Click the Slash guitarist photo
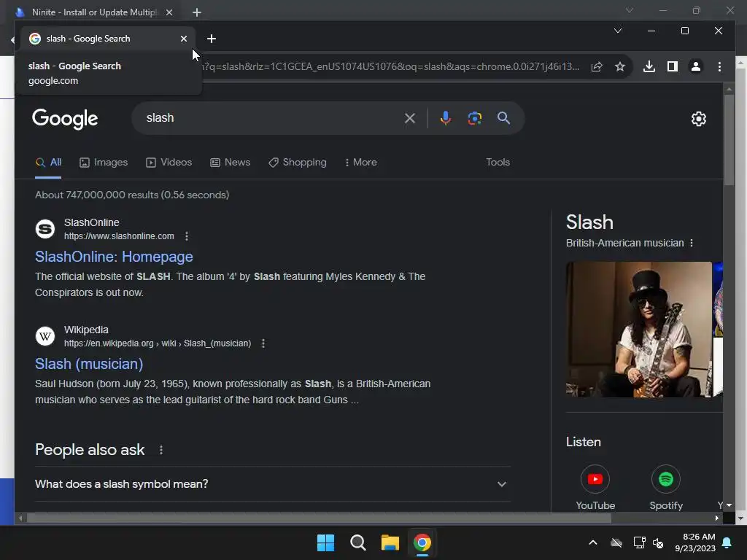Image resolution: width=747 pixels, height=560 pixels. coord(639,330)
